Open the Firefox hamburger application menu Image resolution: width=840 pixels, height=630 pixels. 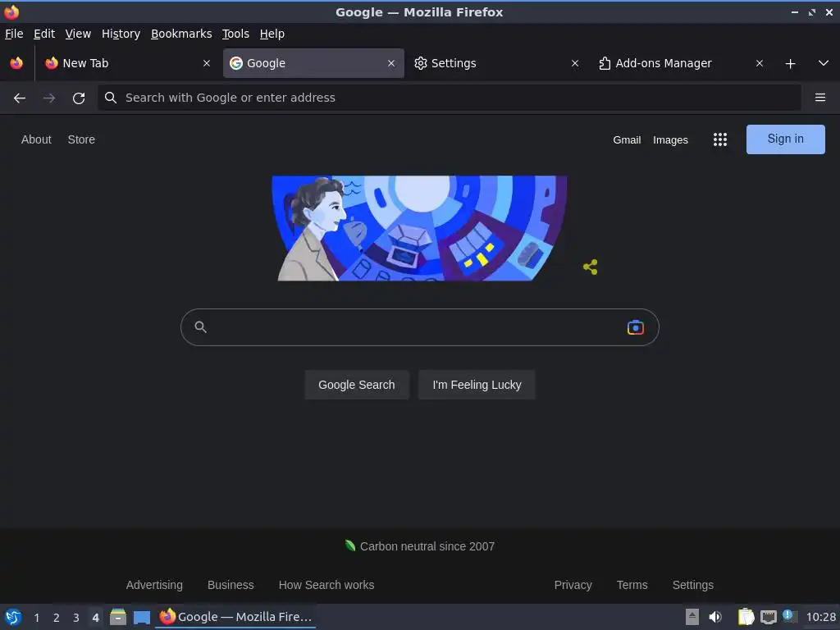[x=819, y=98]
